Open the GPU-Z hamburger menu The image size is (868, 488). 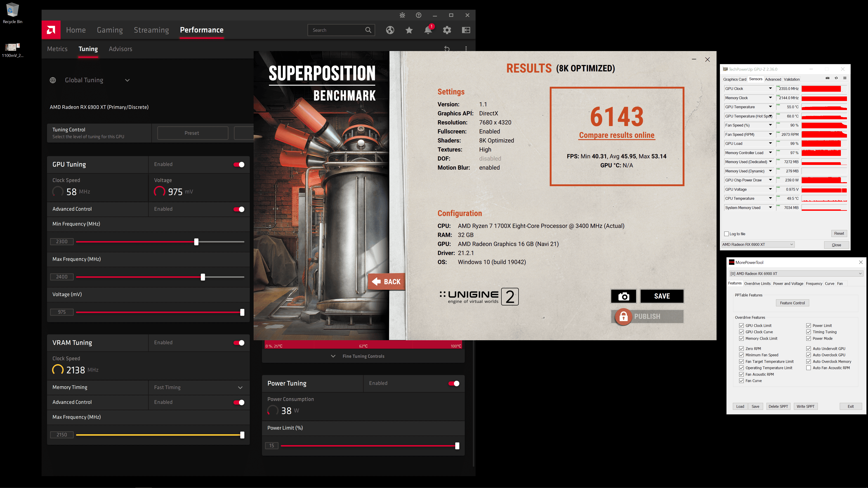(x=845, y=78)
